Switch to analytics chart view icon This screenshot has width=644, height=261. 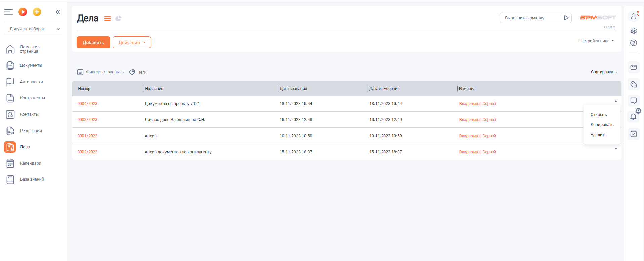coord(118,19)
